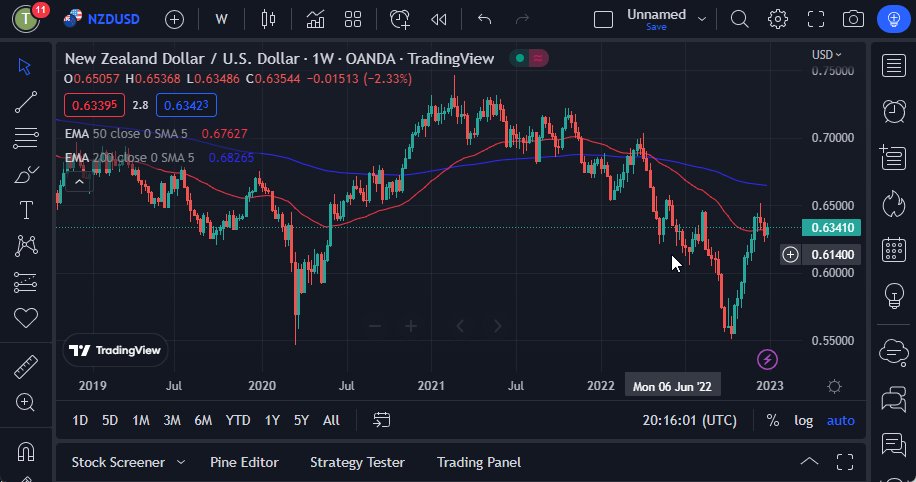Select the brush drawing tool
The height and width of the screenshot is (482, 916).
(26, 174)
